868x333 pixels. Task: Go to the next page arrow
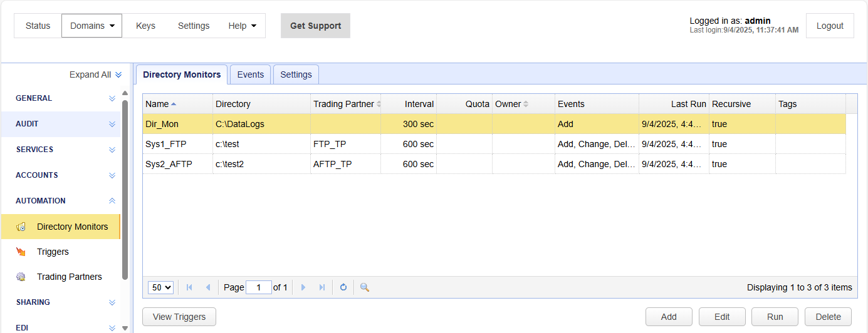pos(303,287)
